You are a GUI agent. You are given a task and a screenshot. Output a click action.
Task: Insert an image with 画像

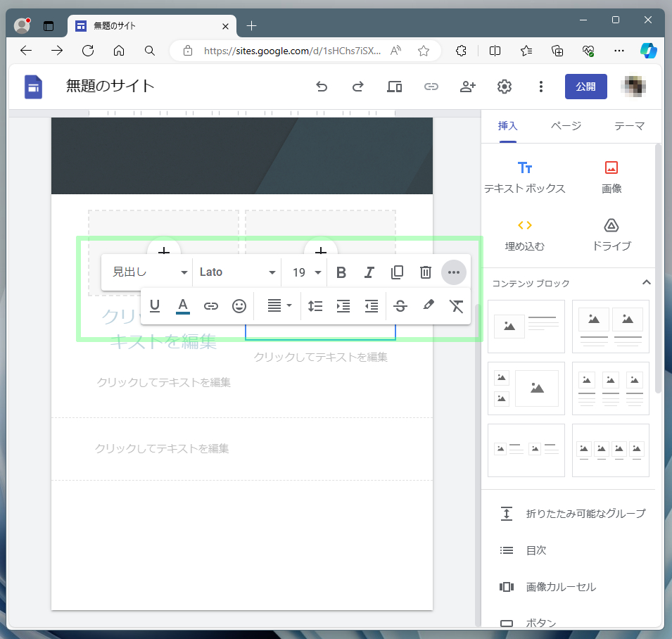(x=611, y=177)
